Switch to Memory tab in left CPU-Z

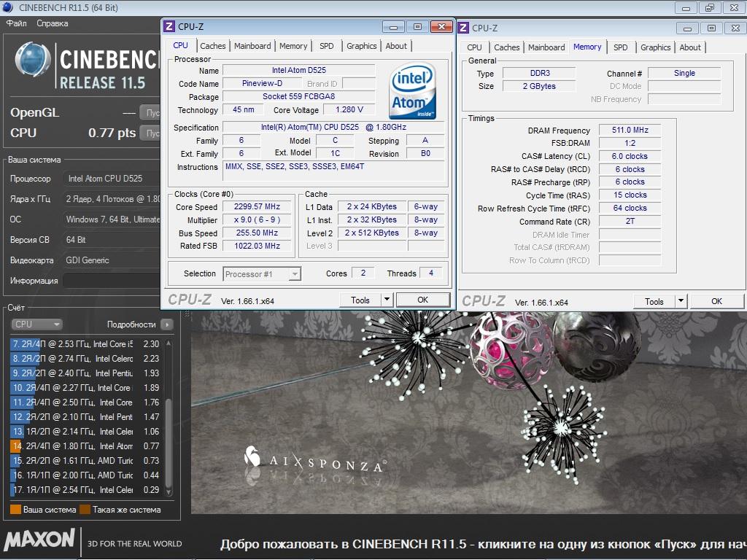click(x=293, y=46)
